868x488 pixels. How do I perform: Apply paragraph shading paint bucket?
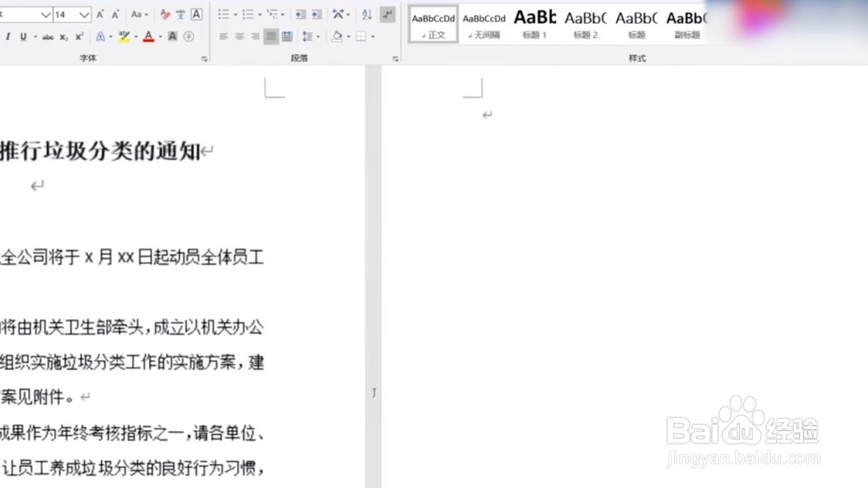[337, 37]
